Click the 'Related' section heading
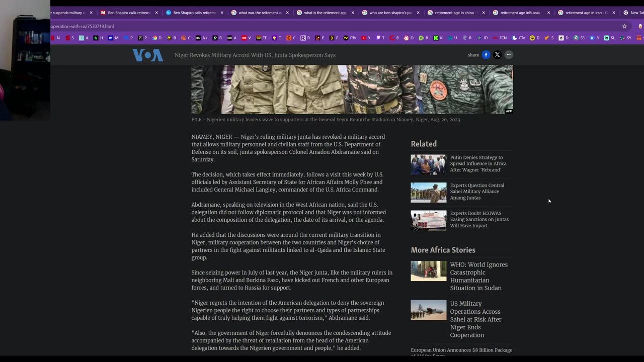This screenshot has height=362, width=644. (x=424, y=144)
